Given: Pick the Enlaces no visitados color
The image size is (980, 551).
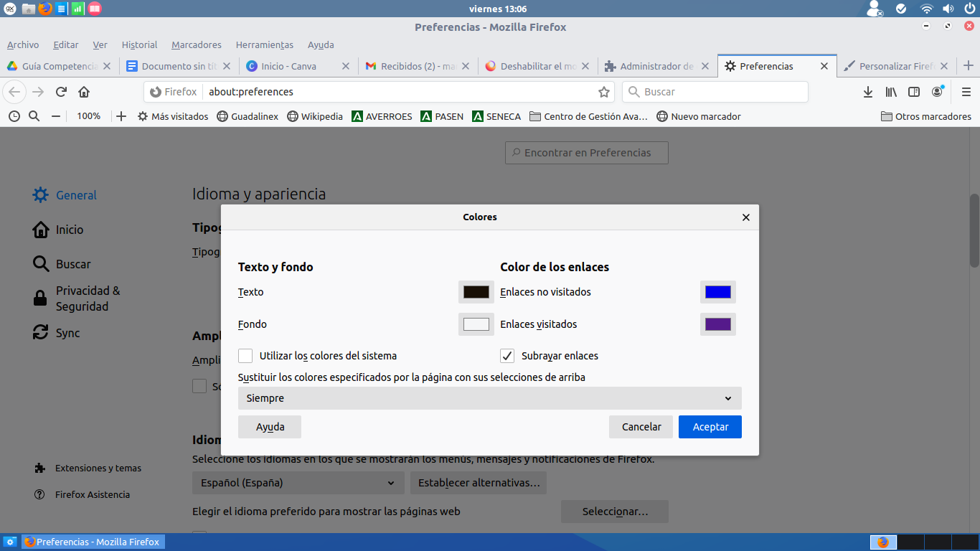Looking at the screenshot, I should (x=717, y=292).
